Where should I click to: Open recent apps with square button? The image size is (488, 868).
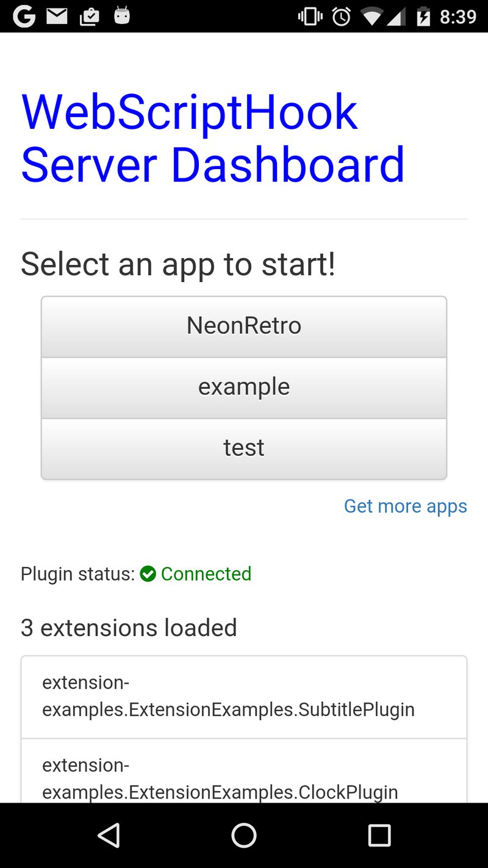pos(379,835)
